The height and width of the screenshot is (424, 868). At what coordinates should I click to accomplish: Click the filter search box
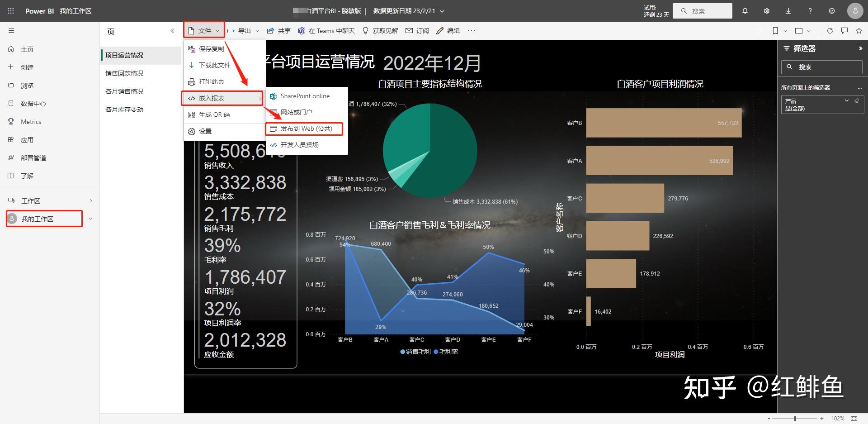click(821, 67)
